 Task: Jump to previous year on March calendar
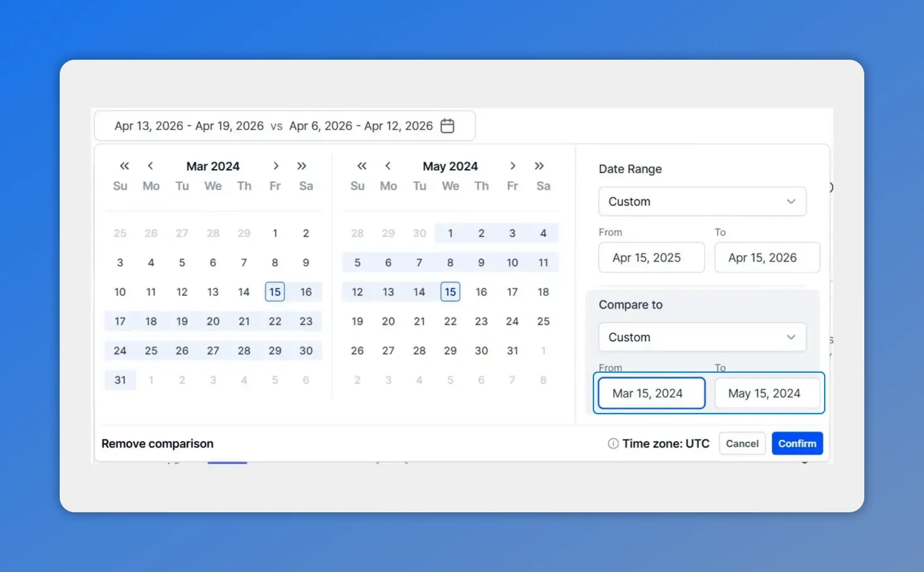click(x=123, y=166)
